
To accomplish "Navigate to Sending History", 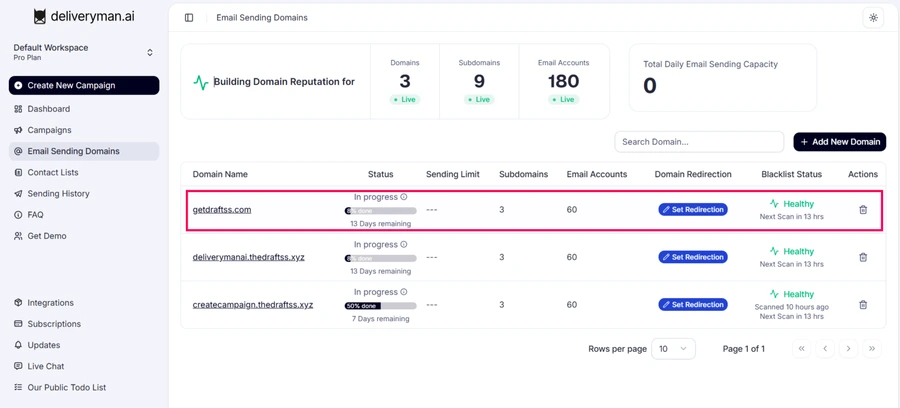I will (x=58, y=194).
